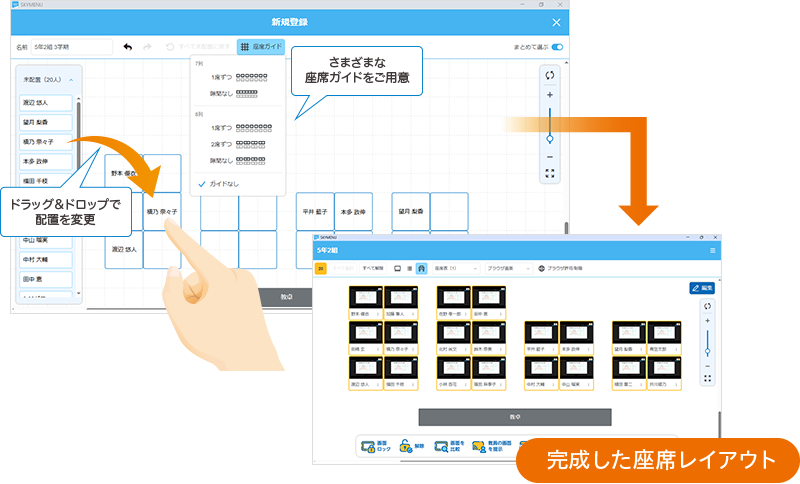Click zoom out minus in 5年2組 window

coord(707,366)
